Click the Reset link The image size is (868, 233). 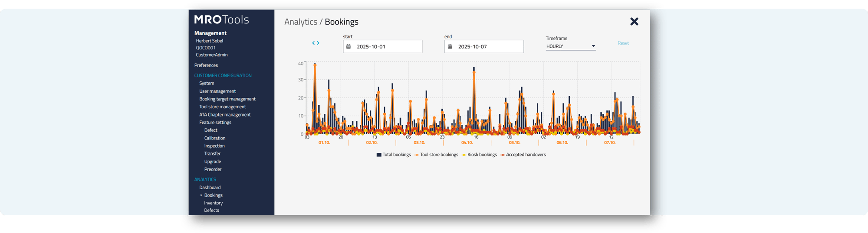point(623,43)
